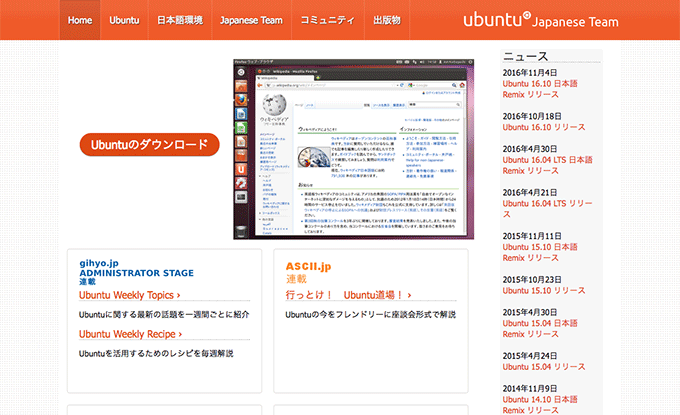The width and height of the screenshot is (680, 415).
Task: Click the date 2014年11月9日
Action: click(x=530, y=389)
